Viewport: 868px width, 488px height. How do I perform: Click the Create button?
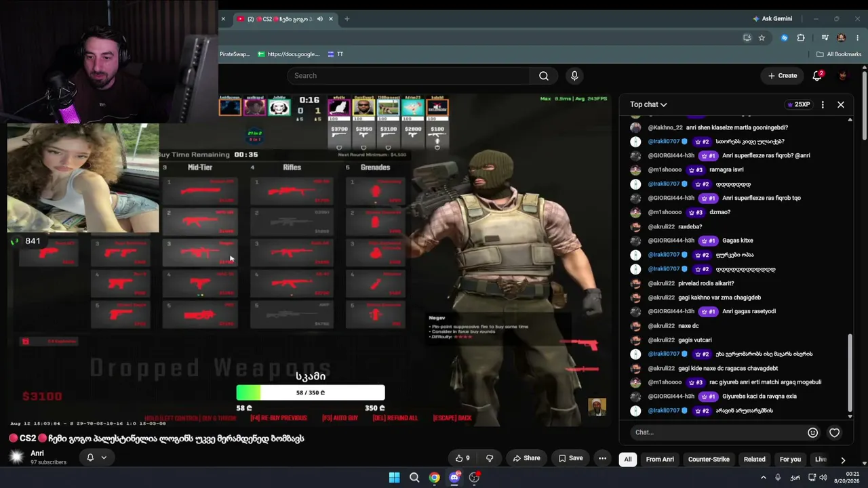(783, 76)
